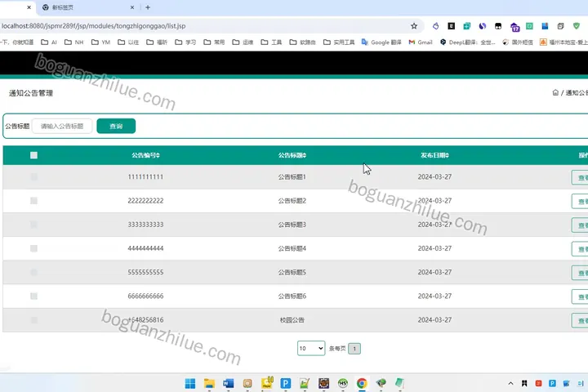Viewport: 588px width, 392px height.
Task: Show hidden system tray icons
Action: [x=510, y=383]
